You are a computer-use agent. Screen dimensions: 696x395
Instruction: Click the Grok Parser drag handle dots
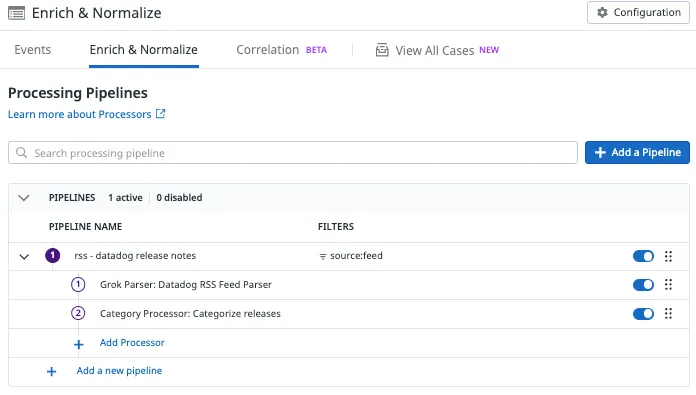[668, 284]
